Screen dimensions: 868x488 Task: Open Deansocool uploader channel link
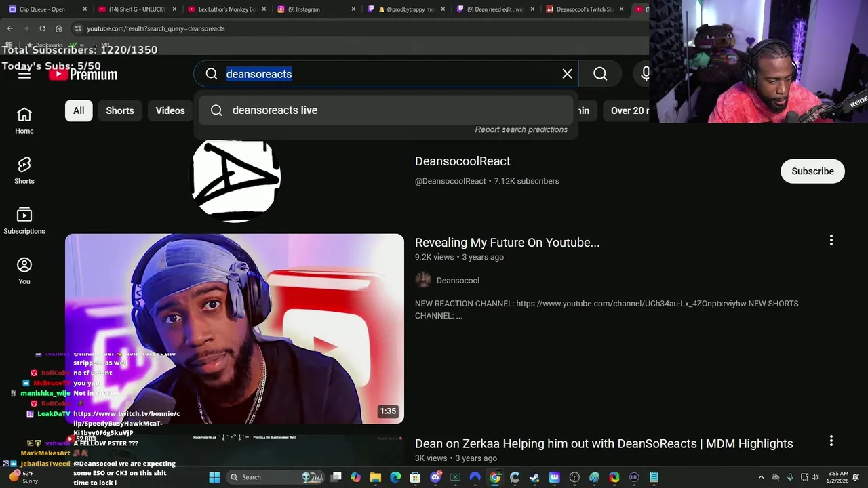point(458,281)
